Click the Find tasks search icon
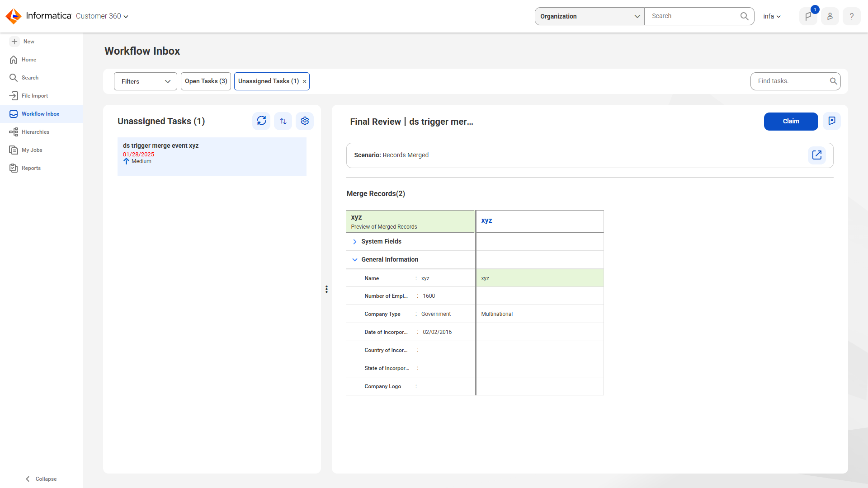The image size is (868, 488). pyautogui.click(x=833, y=81)
